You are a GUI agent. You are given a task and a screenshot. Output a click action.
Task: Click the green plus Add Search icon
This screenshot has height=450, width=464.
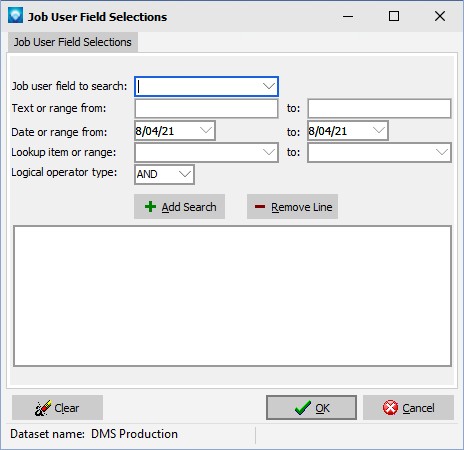click(x=150, y=207)
